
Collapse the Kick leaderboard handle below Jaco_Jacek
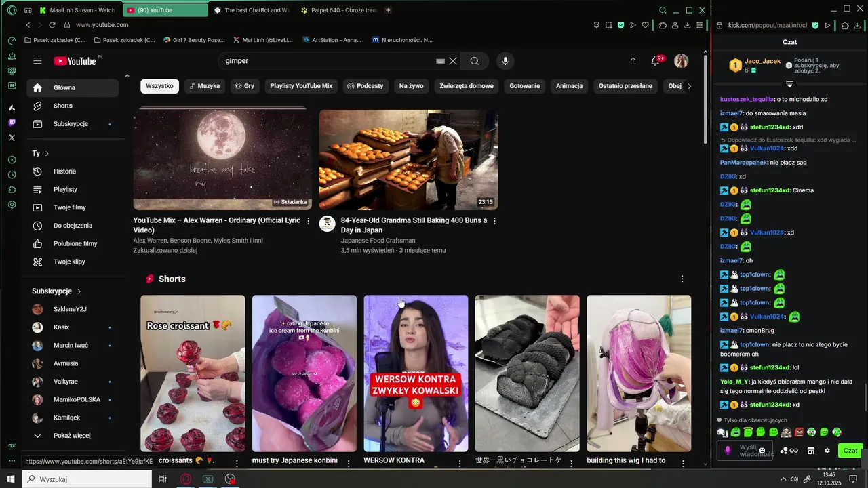[790, 84]
